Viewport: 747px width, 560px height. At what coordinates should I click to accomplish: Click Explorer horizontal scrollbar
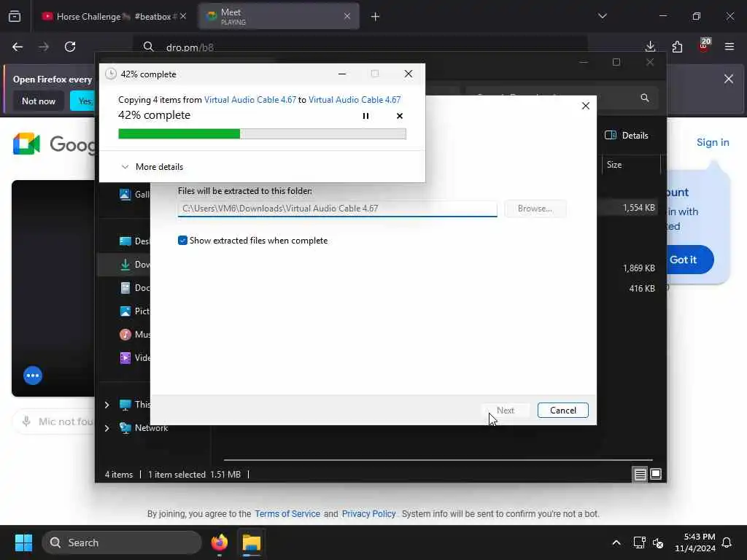tap(438, 460)
